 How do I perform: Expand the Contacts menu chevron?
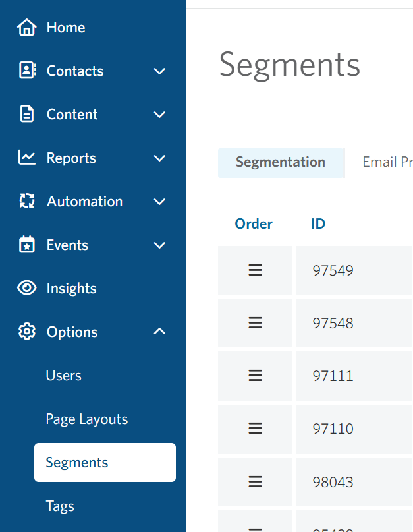pyautogui.click(x=159, y=71)
